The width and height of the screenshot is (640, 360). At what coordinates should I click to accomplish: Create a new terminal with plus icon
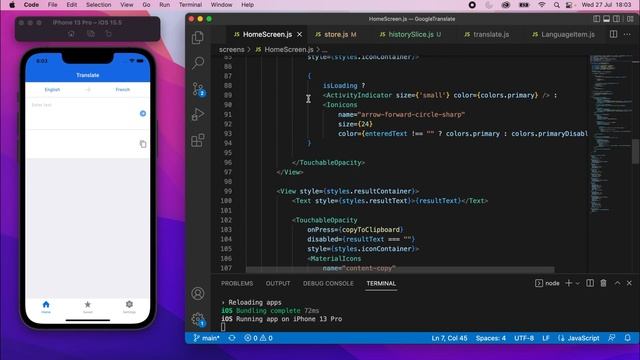(x=568, y=283)
